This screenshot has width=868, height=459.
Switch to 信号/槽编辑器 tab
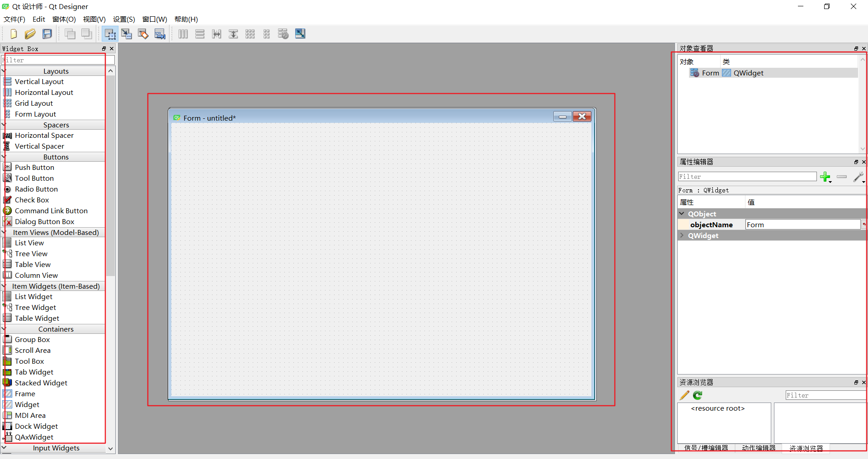click(x=706, y=448)
